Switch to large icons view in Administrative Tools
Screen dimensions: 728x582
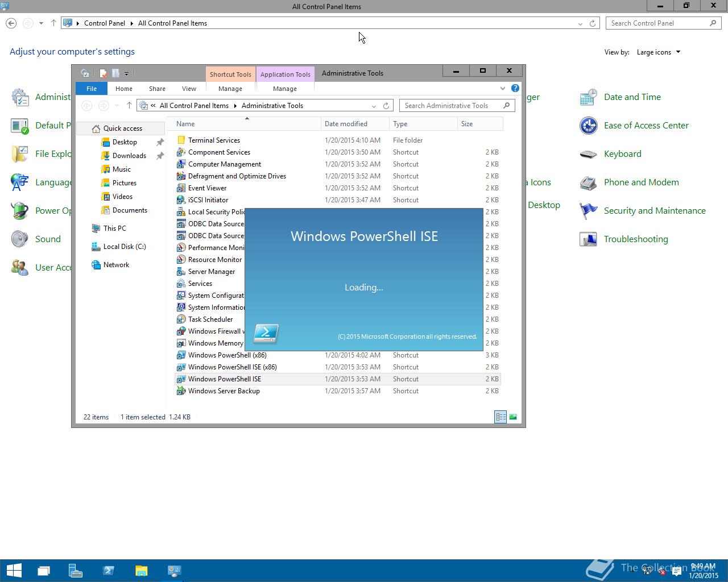click(513, 417)
